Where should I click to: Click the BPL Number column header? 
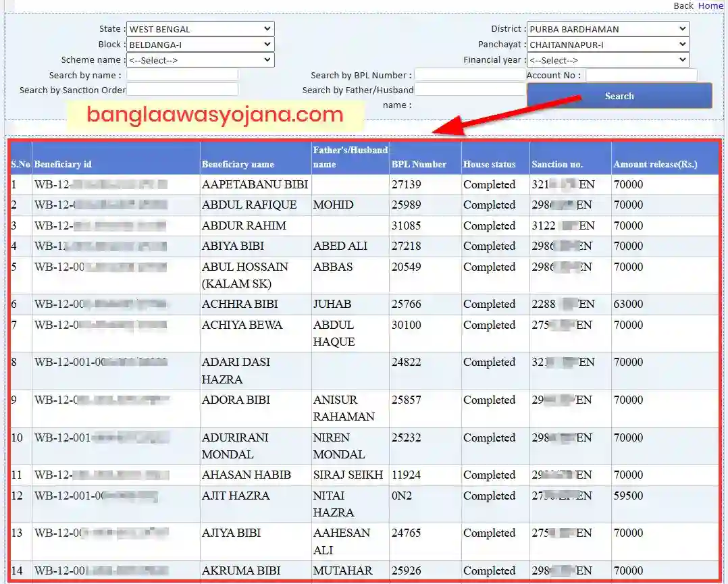[x=419, y=164]
